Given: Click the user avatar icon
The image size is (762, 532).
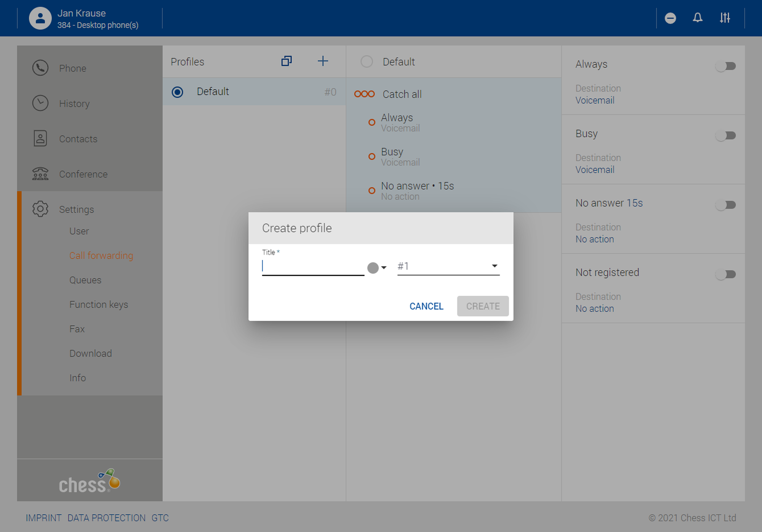Looking at the screenshot, I should (40, 18).
